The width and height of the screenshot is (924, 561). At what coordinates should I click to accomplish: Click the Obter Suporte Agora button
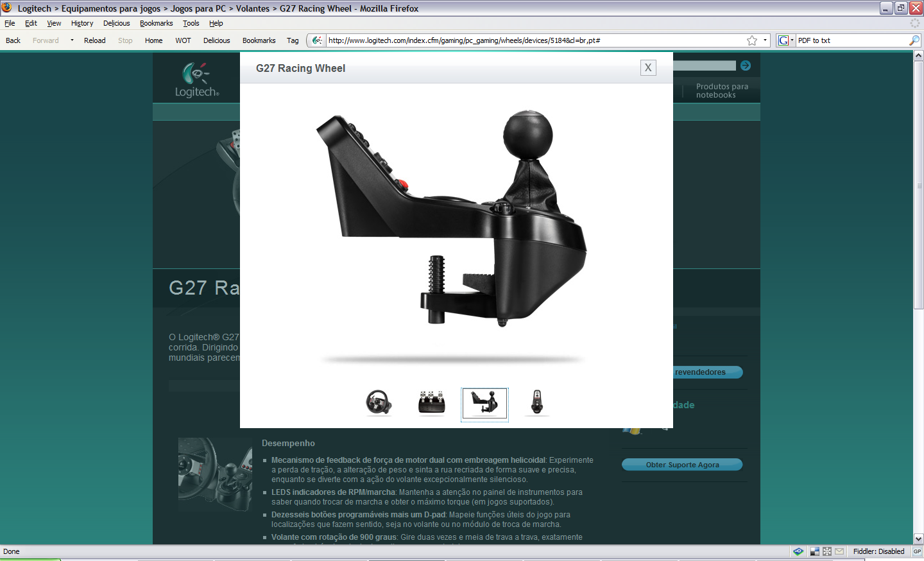[682, 465]
